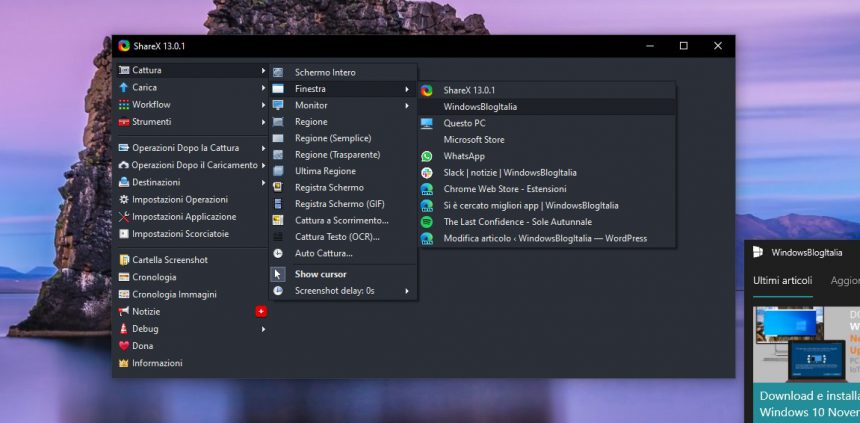Capture the Microsoft Store window

point(547,140)
